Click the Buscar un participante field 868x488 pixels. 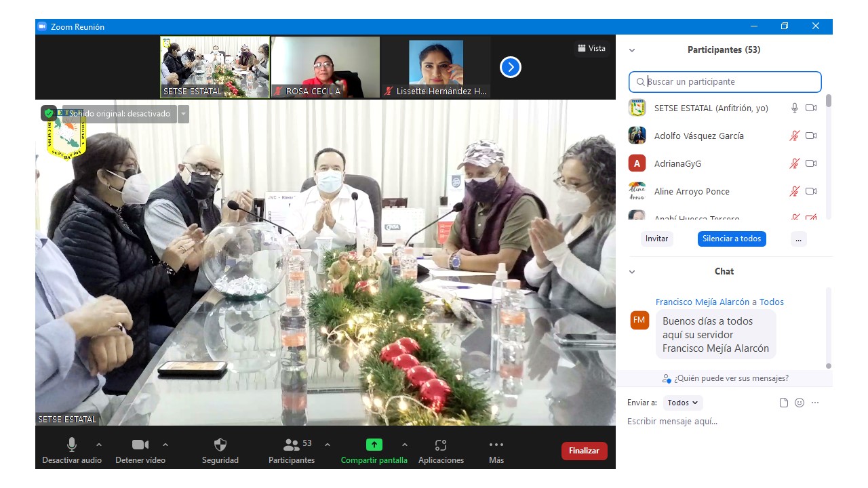click(725, 82)
